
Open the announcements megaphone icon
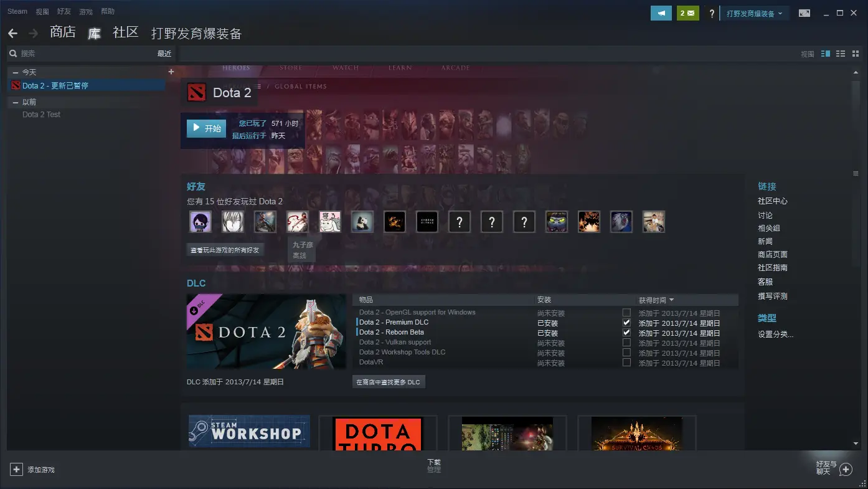661,13
